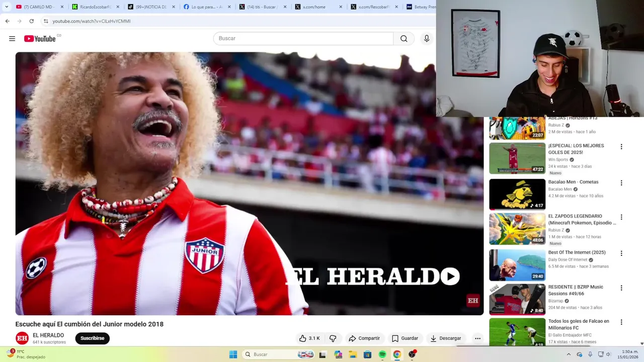Subscribe to EL HERALDO with Suscribirse

click(x=93, y=338)
